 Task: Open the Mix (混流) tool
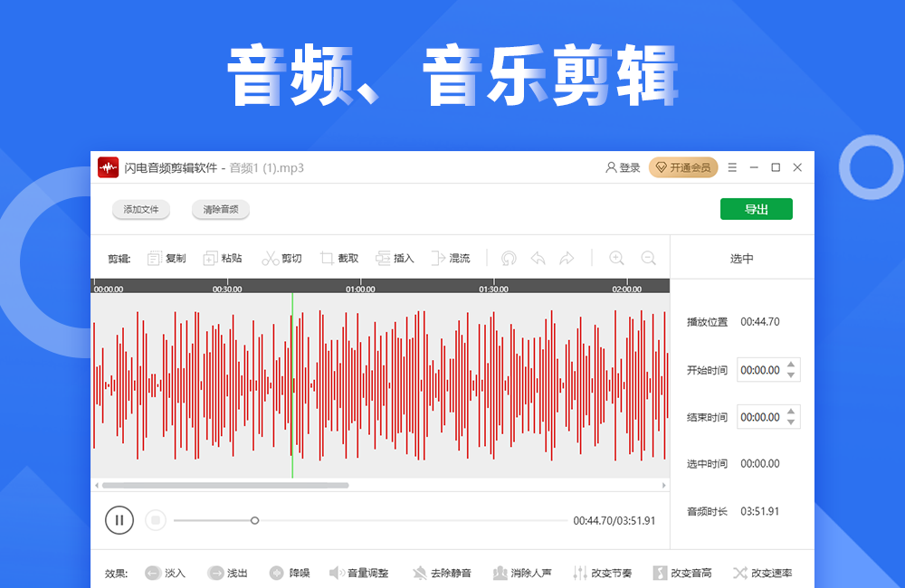(x=439, y=259)
